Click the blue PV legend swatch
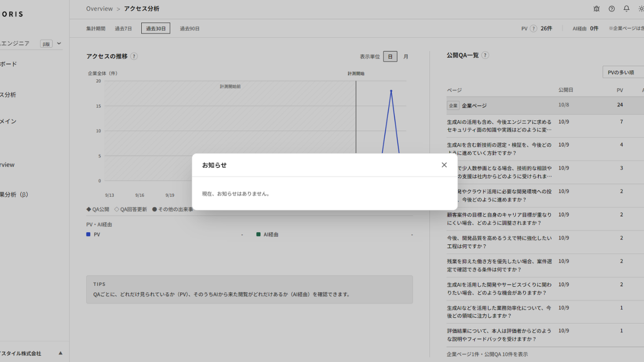The height and width of the screenshot is (362, 644). [88, 234]
